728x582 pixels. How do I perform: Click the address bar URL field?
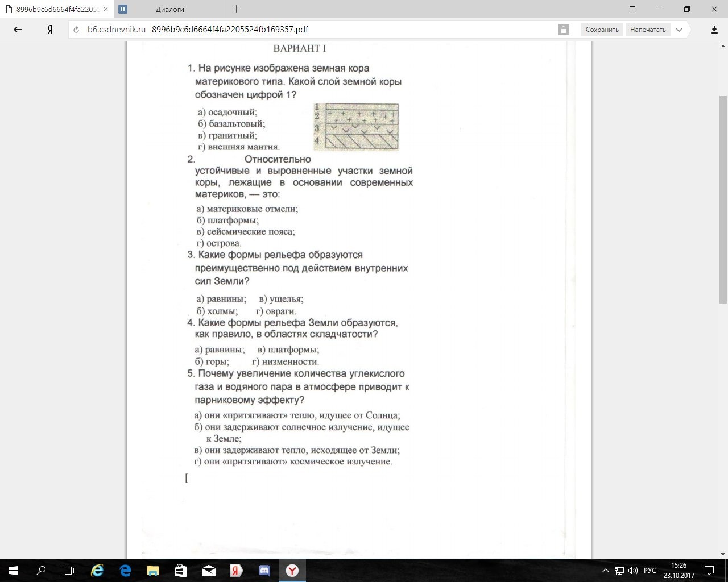[x=318, y=30]
